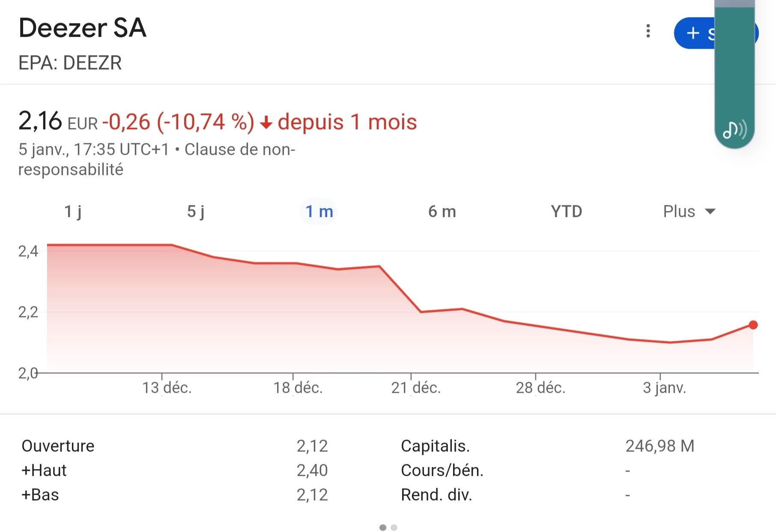Open Clause de non-responsabilité link
Image resolution: width=776 pixels, height=532 pixels.
click(x=157, y=159)
